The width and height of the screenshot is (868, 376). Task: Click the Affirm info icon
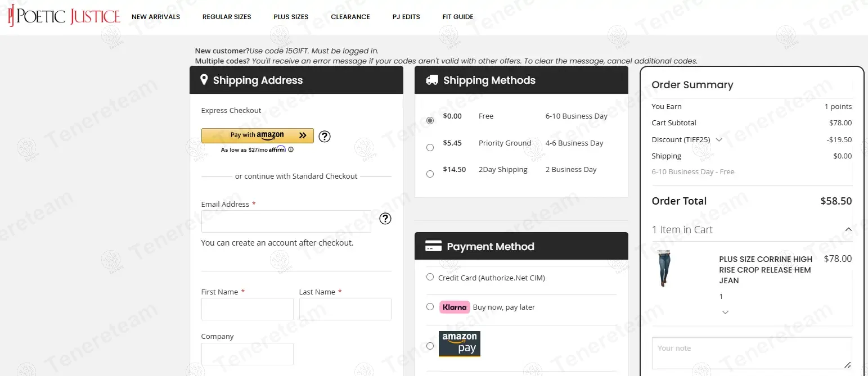(x=291, y=150)
